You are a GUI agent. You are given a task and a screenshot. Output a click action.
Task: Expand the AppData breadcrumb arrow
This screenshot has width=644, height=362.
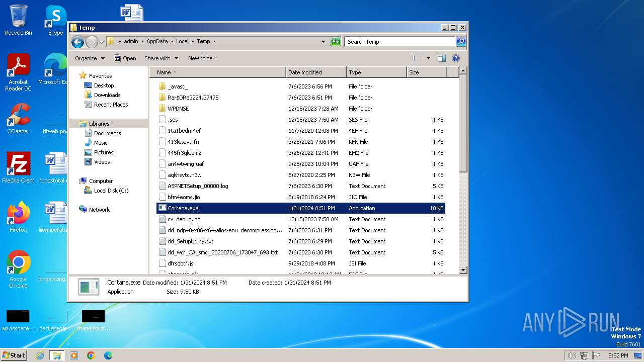(x=172, y=42)
